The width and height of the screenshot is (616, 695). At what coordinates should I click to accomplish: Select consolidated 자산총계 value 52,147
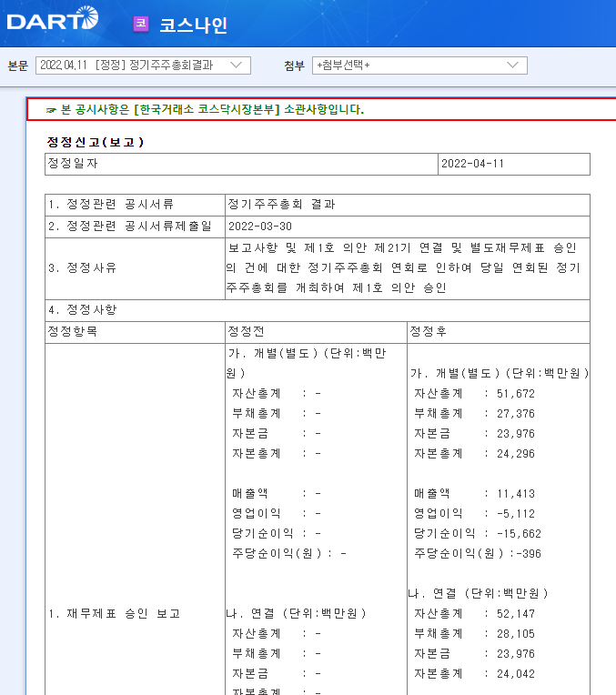tap(516, 614)
